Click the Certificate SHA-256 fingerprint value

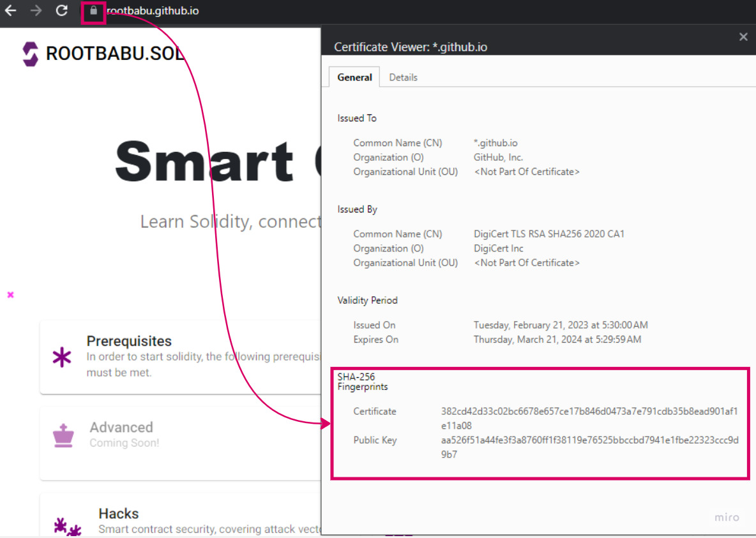589,418
